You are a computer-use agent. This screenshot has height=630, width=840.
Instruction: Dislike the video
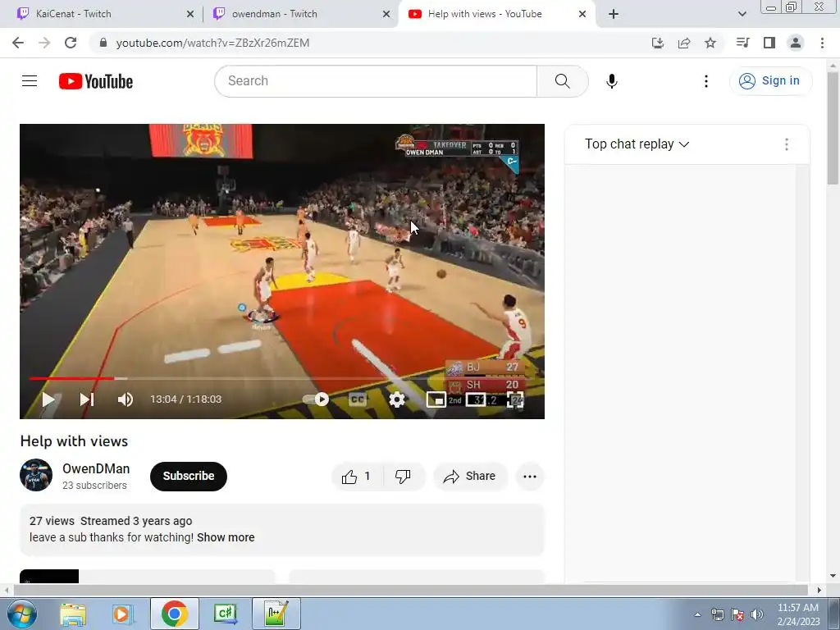(404, 477)
